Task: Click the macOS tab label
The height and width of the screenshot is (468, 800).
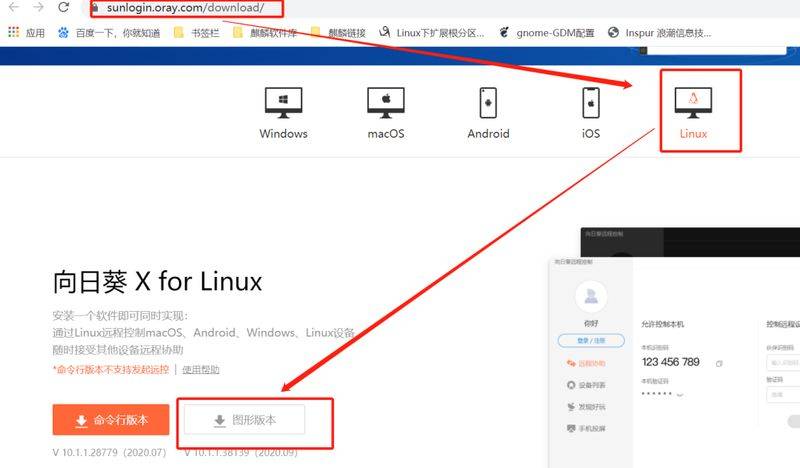Action: [x=386, y=134]
